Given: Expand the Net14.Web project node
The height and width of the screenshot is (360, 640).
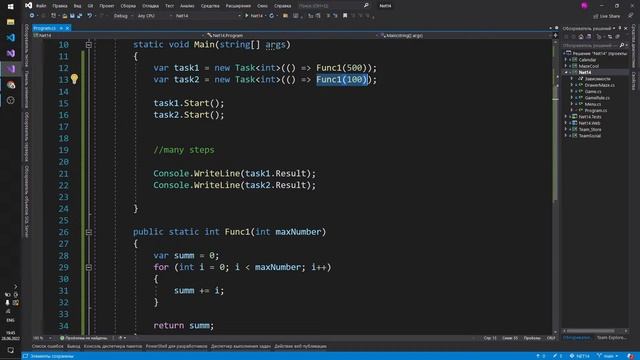Looking at the screenshot, I should click(x=566, y=123).
